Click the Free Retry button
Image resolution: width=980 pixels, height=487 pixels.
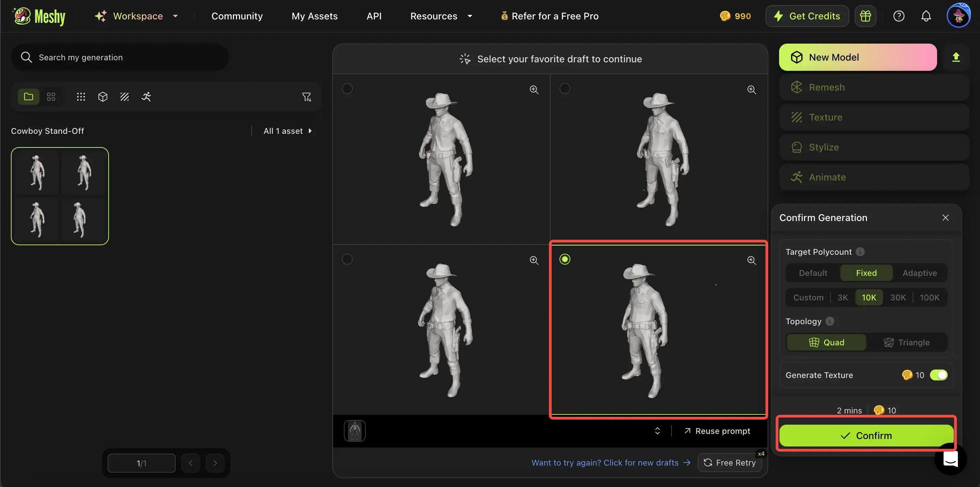coord(730,462)
